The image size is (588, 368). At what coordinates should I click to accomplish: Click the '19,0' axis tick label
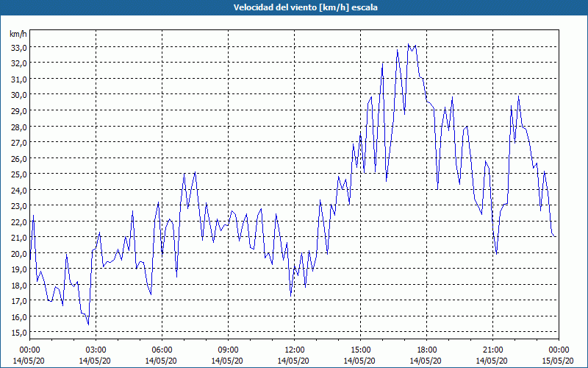coord(18,269)
